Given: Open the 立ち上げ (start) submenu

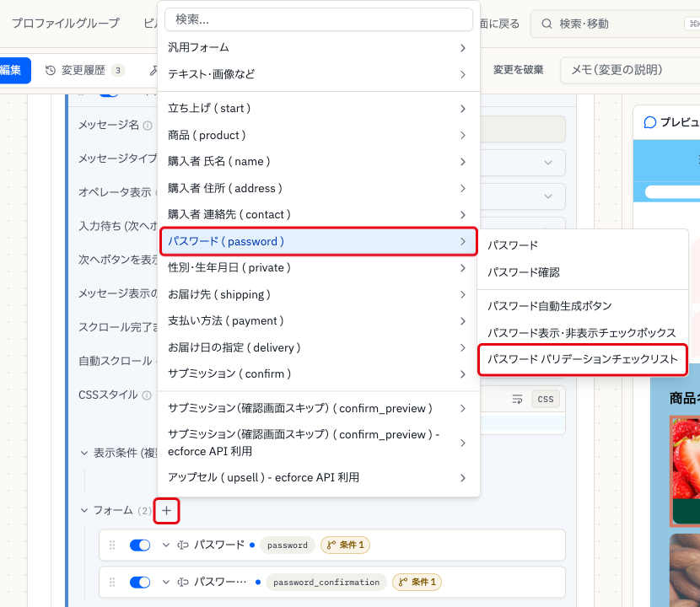Looking at the screenshot, I should pos(318,109).
